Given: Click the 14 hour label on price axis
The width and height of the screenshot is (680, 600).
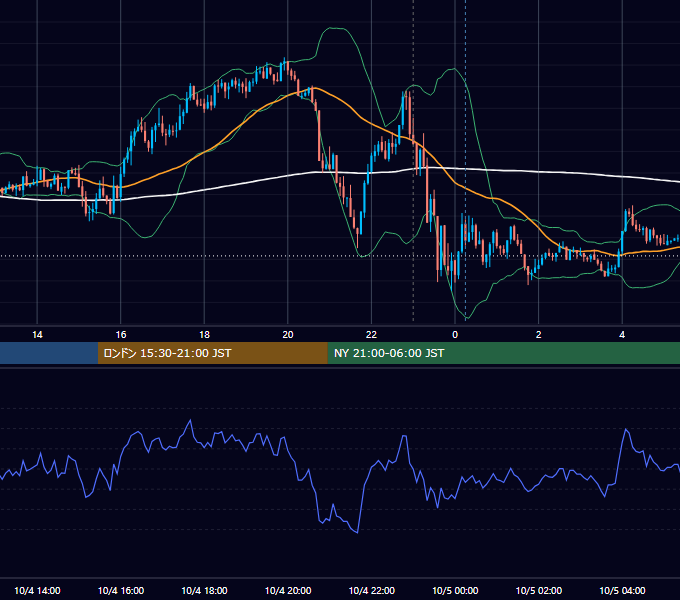Looking at the screenshot, I should tap(37, 335).
